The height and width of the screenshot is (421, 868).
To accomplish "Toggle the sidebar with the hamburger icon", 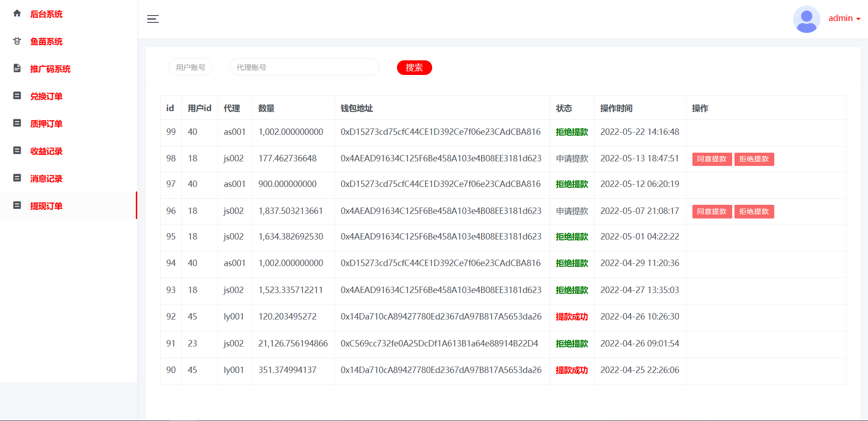I will click(153, 19).
